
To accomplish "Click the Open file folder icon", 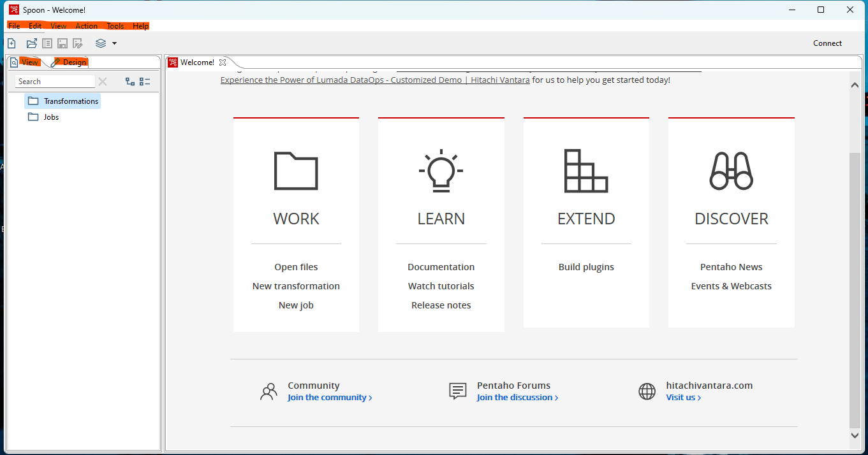I will (31, 43).
